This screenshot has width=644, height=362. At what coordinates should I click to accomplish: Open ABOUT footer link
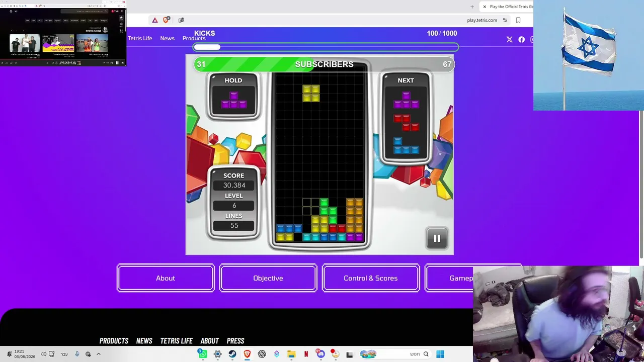(x=210, y=341)
